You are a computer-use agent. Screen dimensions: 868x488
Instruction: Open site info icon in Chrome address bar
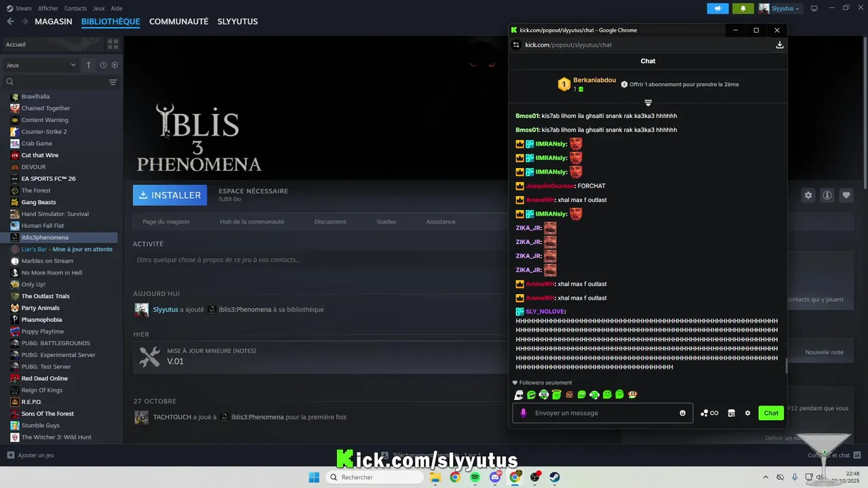[516, 45]
